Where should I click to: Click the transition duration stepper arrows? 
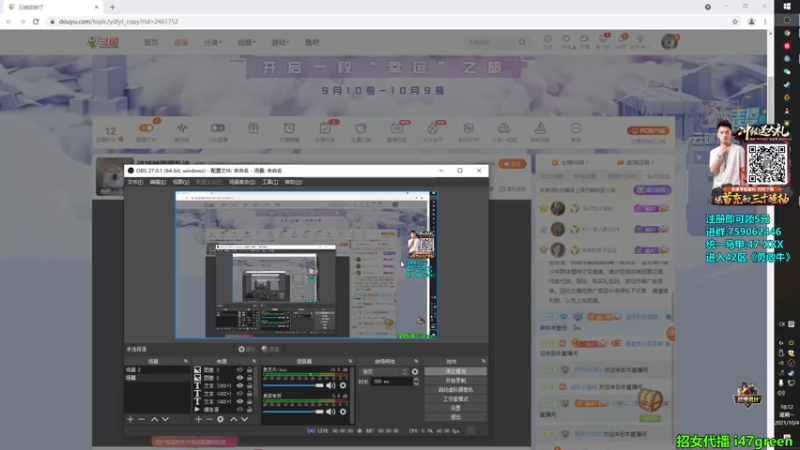[x=416, y=381]
